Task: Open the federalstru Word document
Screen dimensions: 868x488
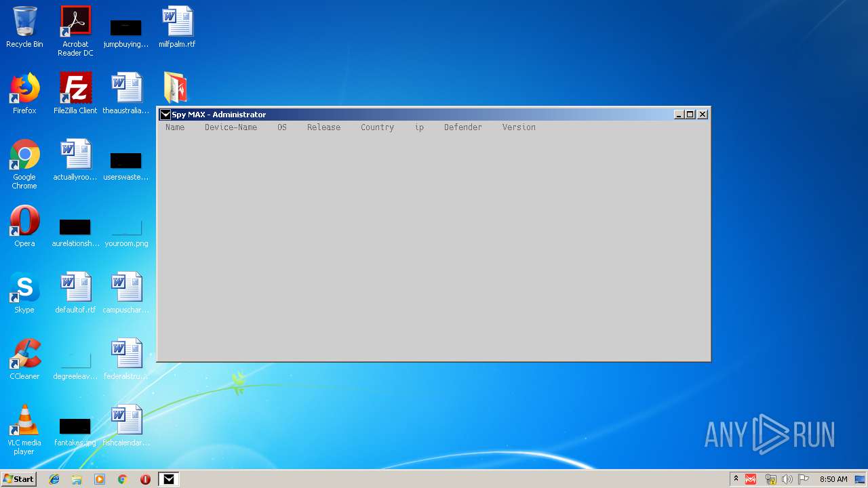Action: (126, 359)
